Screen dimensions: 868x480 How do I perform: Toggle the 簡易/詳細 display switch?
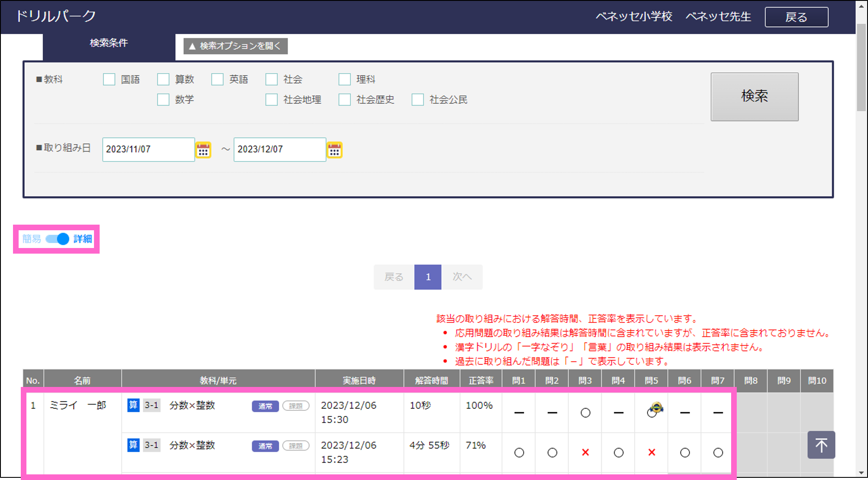click(x=57, y=239)
